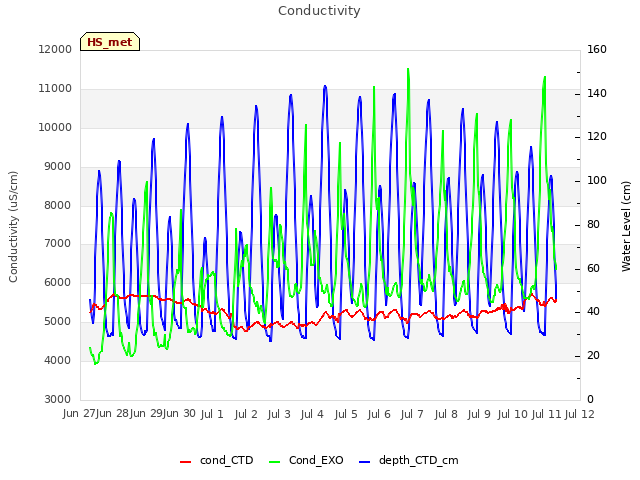This screenshot has width=640, height=480.
Task: Click the Jul 4 date label
Action: click(x=312, y=414)
